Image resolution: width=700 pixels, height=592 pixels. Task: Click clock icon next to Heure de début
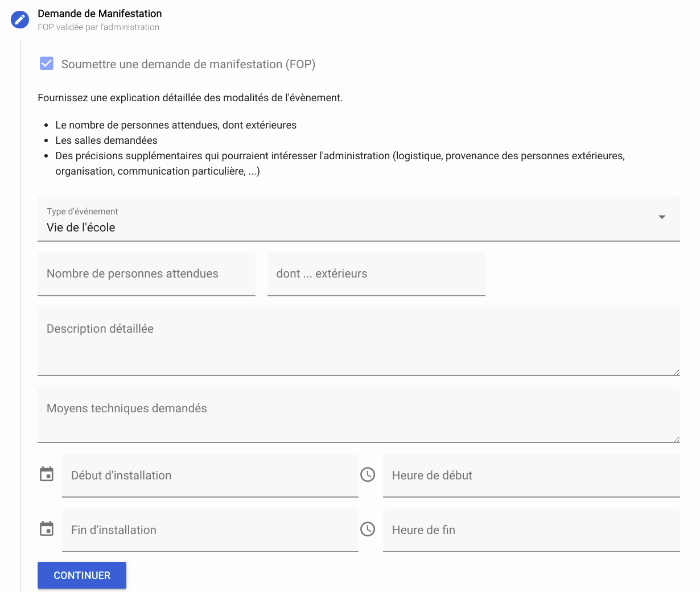(x=368, y=474)
